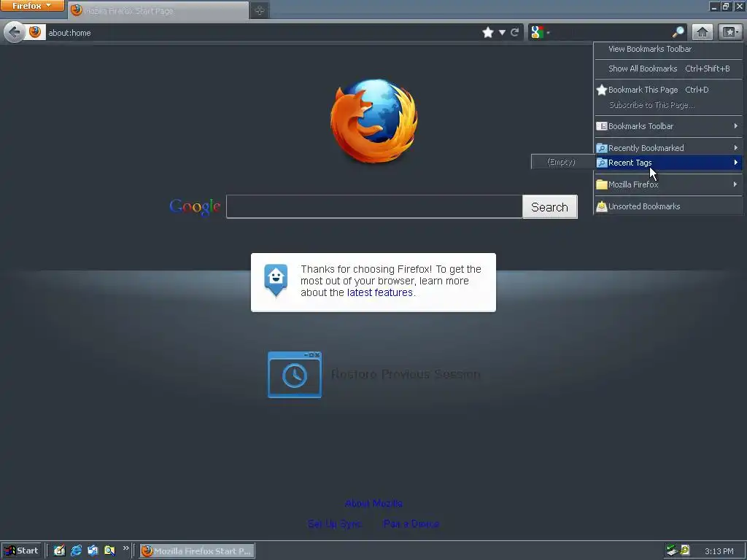The width and height of the screenshot is (747, 560).
Task: Open Unsorted Bookmarks
Action: pos(668,206)
